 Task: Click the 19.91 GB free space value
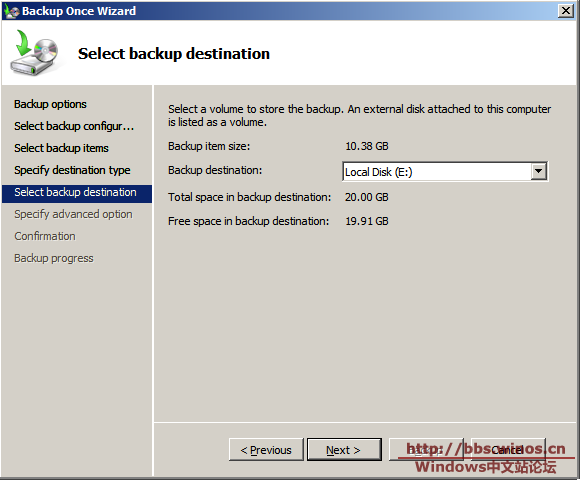[367, 221]
